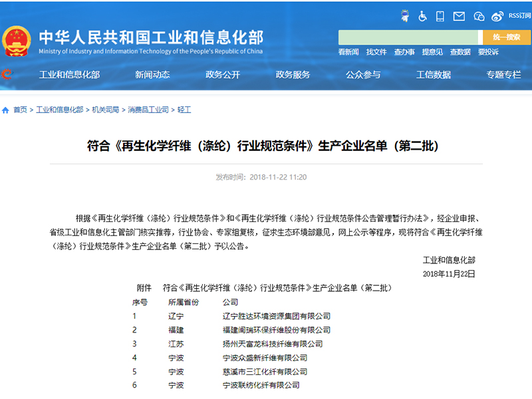Click the email envelope icon at top

pos(459,15)
